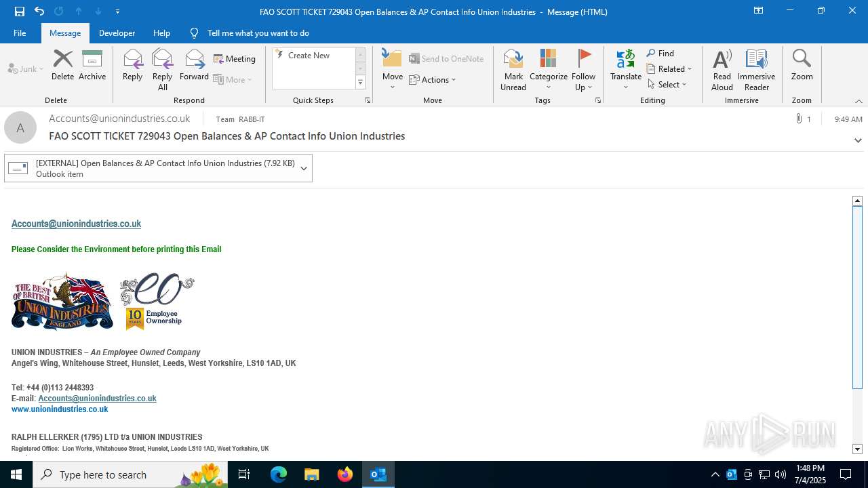Open the Zoom dialog
Image resolution: width=868 pixels, height=488 pixels.
click(x=802, y=66)
